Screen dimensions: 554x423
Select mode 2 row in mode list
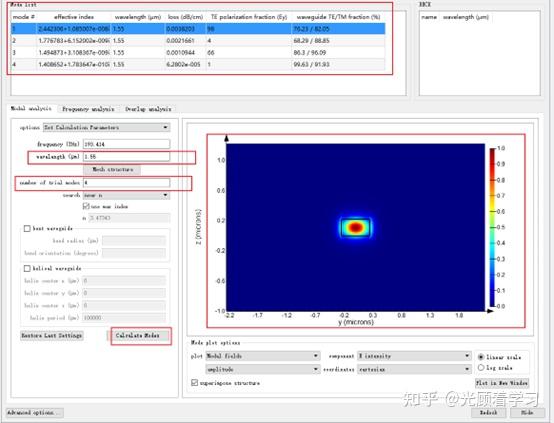tap(198, 41)
